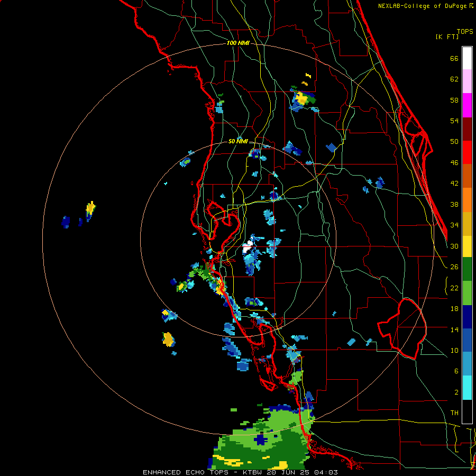Click the white 66 kft legend swatch
Screen dimensions: 476x476
tap(467, 58)
